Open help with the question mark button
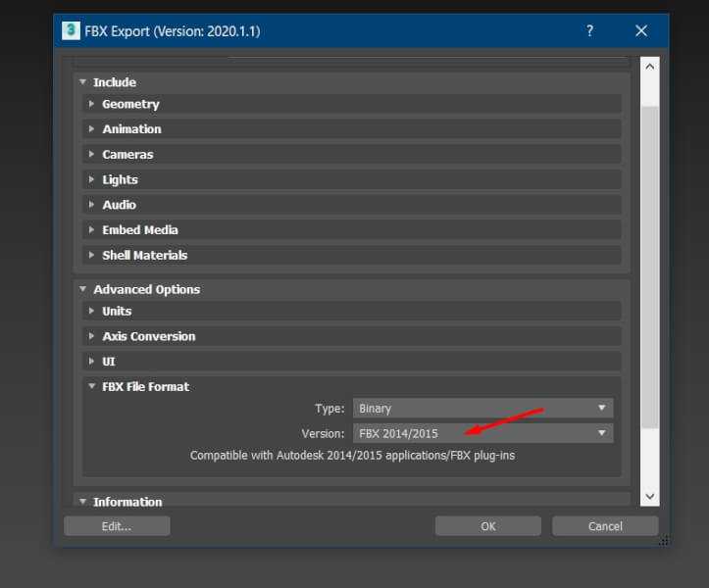 coord(589,30)
